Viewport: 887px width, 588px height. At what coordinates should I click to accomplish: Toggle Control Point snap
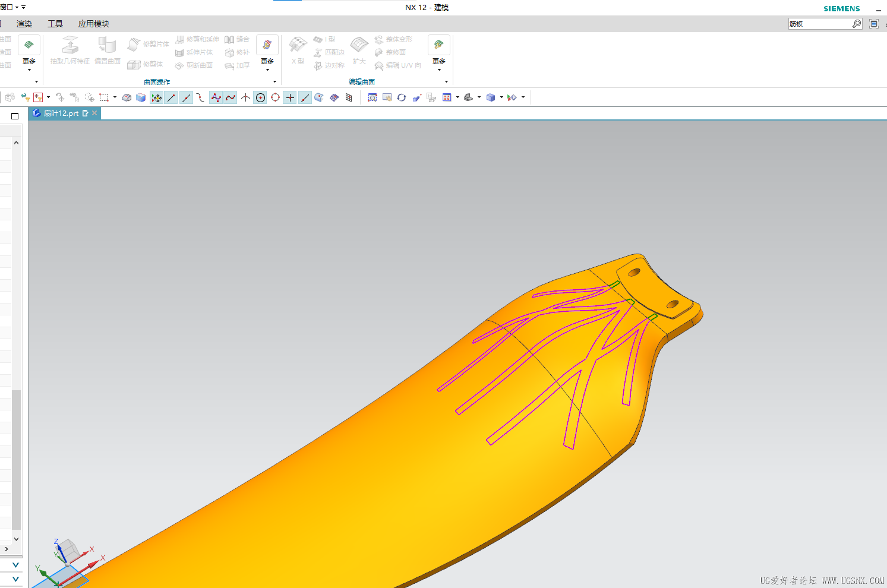tap(201, 97)
